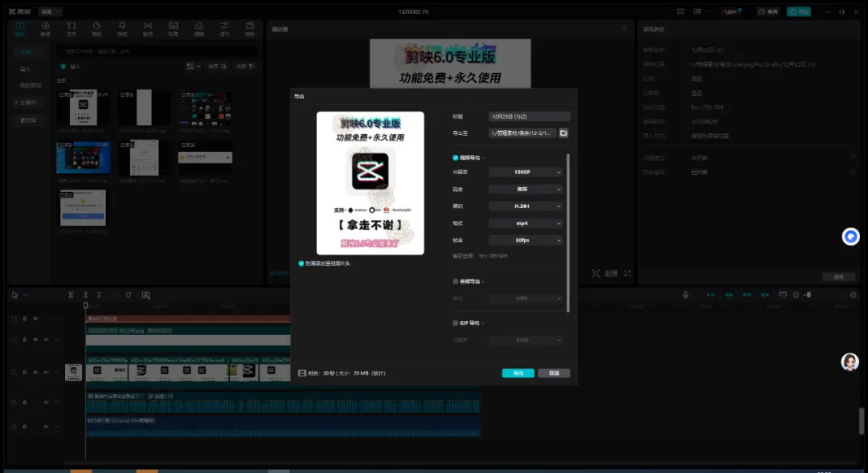868x473 pixels.
Task: Lock the top text track
Action: 24,319
